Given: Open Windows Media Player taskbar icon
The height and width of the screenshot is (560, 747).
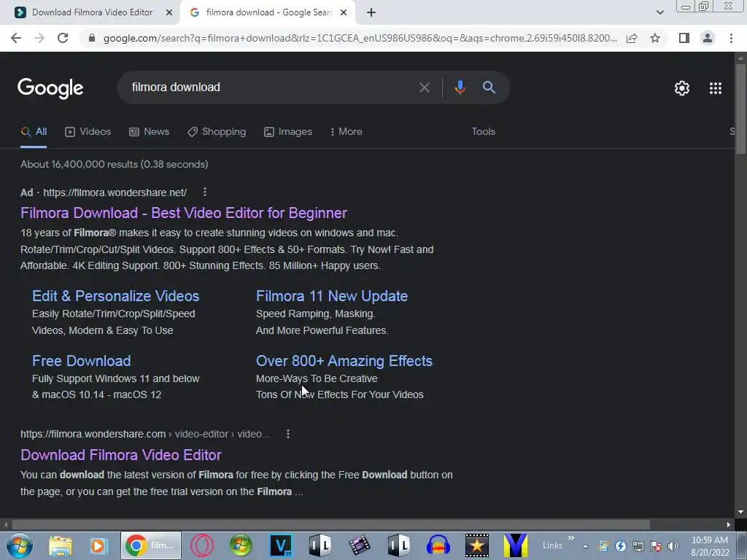Looking at the screenshot, I should tap(99, 545).
